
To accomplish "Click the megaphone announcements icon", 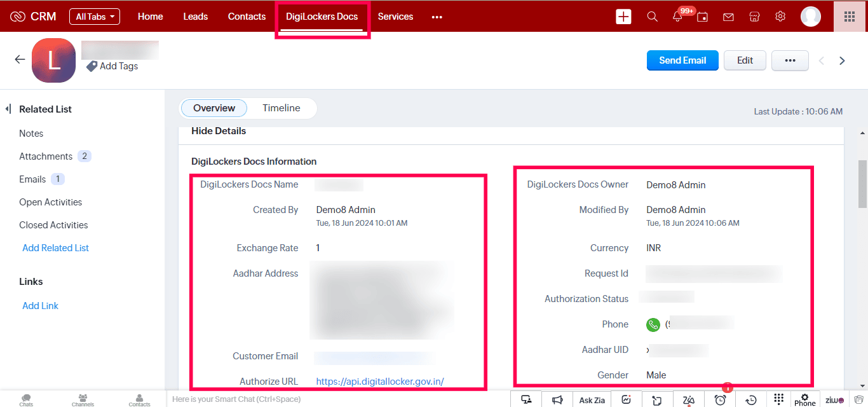I will pyautogui.click(x=557, y=399).
